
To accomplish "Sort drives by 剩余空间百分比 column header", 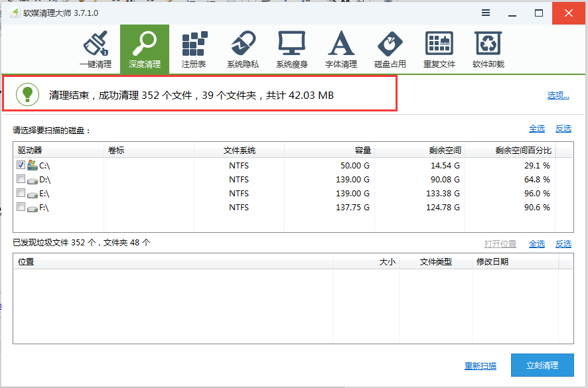I will (x=522, y=150).
